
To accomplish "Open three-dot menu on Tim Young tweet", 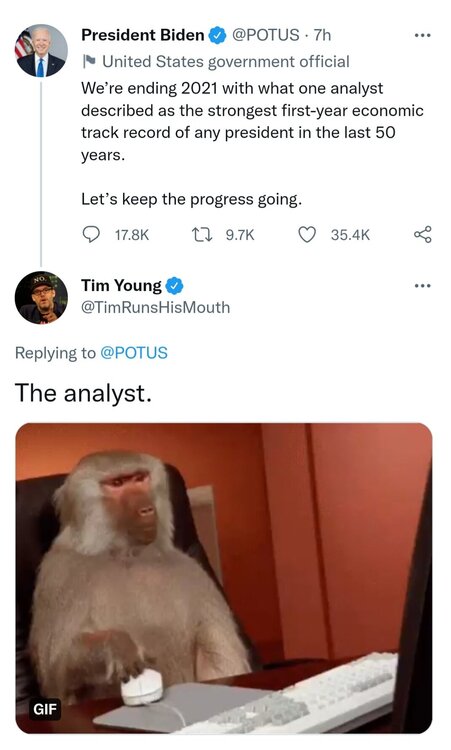I will tap(422, 286).
